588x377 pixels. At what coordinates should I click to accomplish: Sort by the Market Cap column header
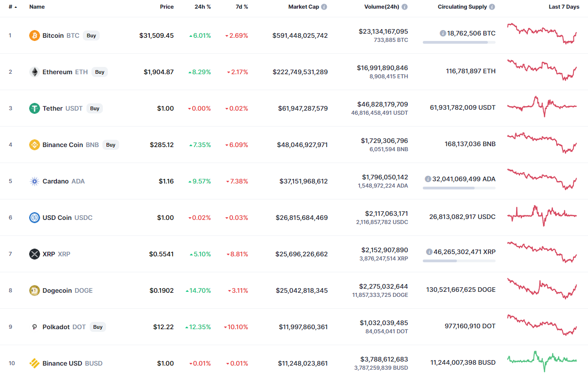point(304,7)
